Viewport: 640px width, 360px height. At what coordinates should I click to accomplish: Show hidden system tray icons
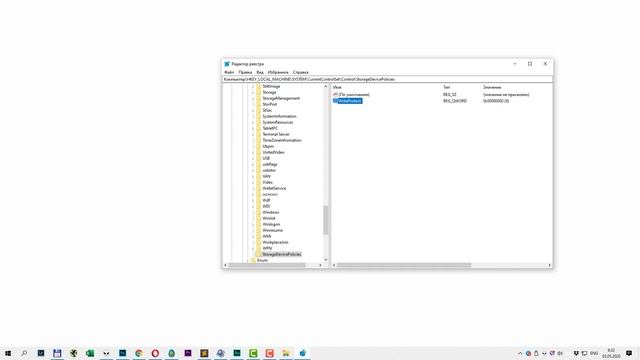pyautogui.click(x=520, y=353)
